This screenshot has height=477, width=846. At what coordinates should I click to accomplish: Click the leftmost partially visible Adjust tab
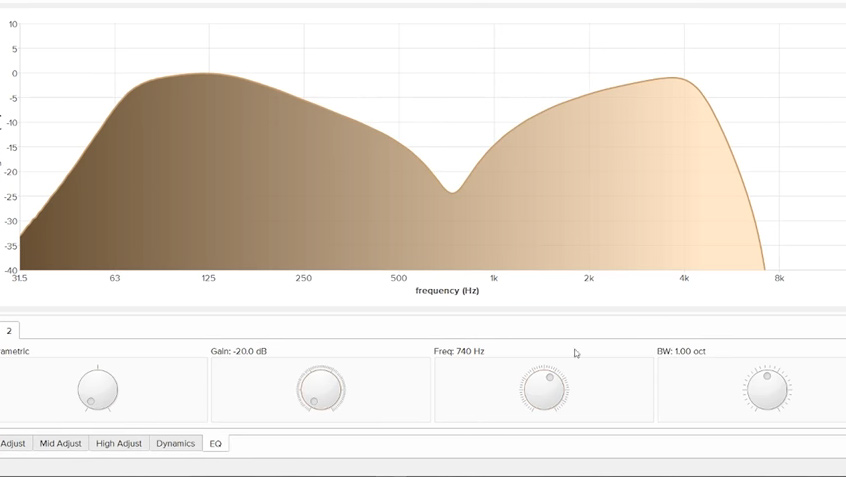click(x=13, y=443)
